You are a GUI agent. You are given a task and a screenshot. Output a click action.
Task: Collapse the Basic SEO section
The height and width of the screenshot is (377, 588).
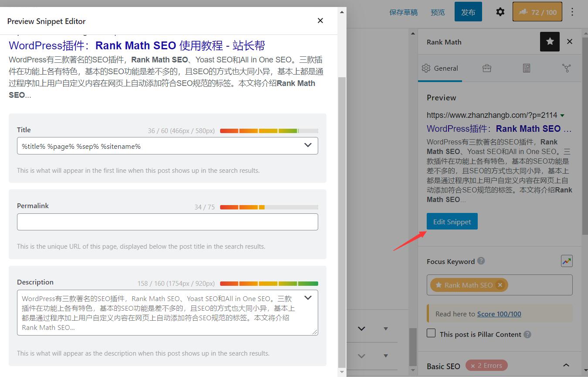(x=566, y=366)
